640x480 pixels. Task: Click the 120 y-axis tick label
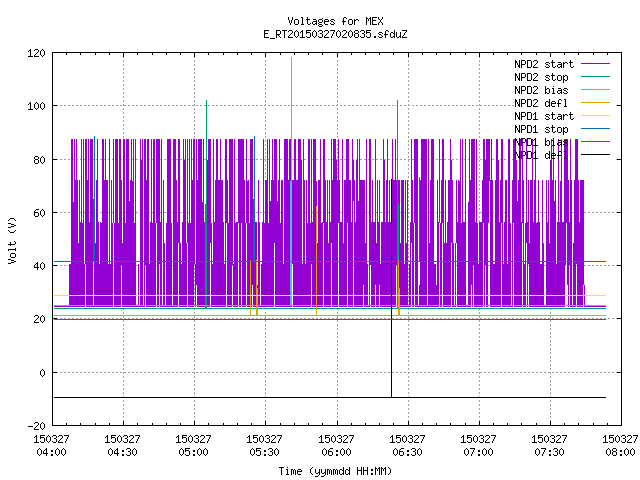coord(36,53)
